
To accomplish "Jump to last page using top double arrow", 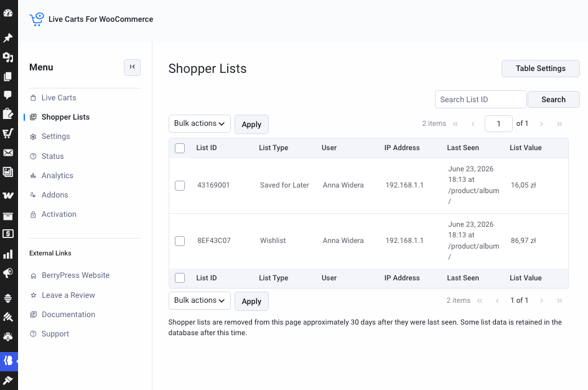I will click(x=559, y=124).
